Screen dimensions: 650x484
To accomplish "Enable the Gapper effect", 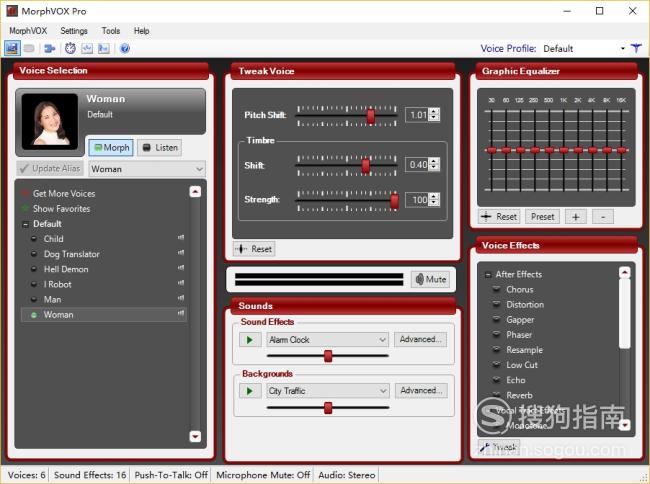I will [496, 319].
